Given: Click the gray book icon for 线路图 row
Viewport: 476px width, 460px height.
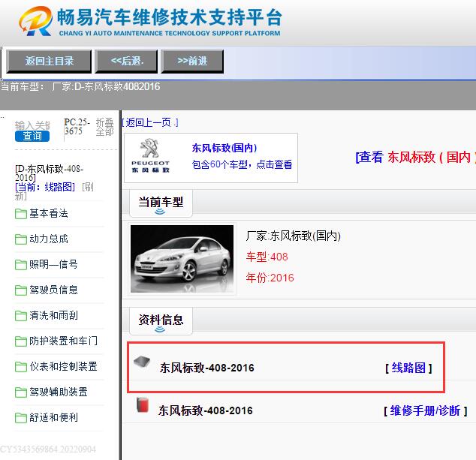Looking at the screenshot, I should (142, 362).
